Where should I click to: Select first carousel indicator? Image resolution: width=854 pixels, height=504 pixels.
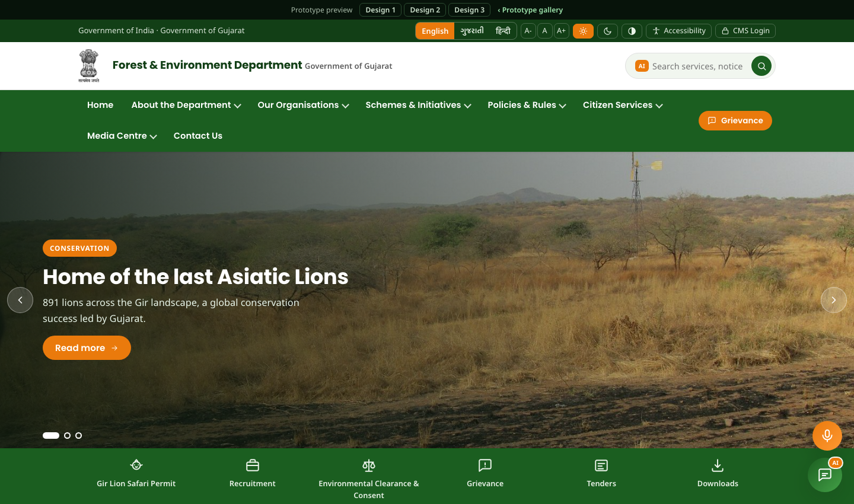[x=51, y=435]
